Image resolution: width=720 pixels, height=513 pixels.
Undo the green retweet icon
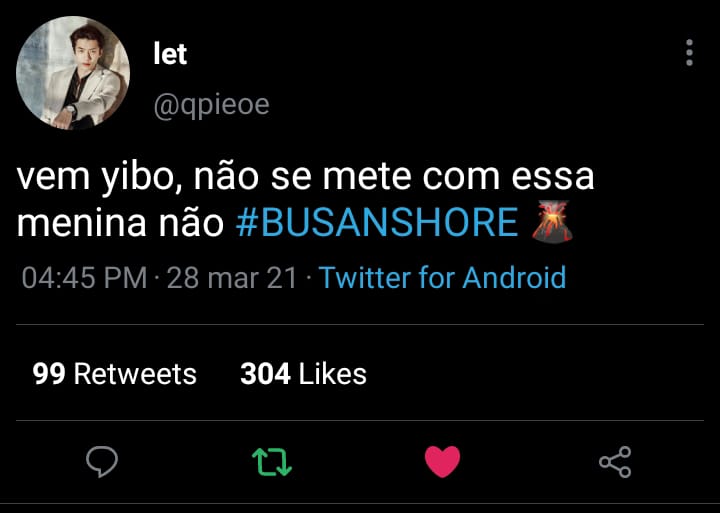tap(272, 462)
